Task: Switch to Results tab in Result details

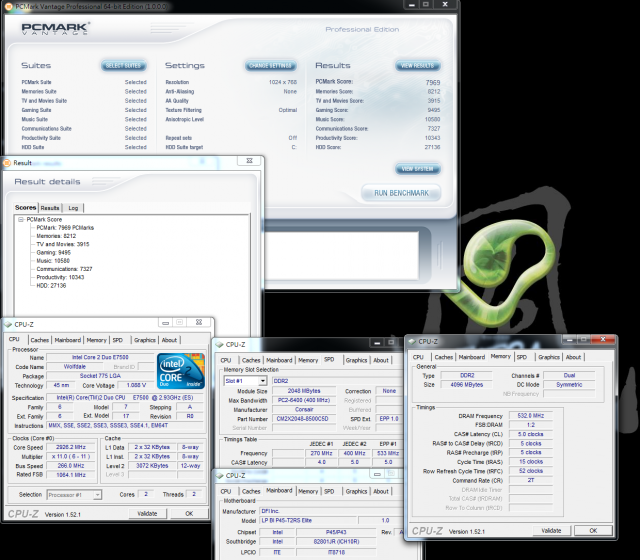Action: [x=50, y=208]
